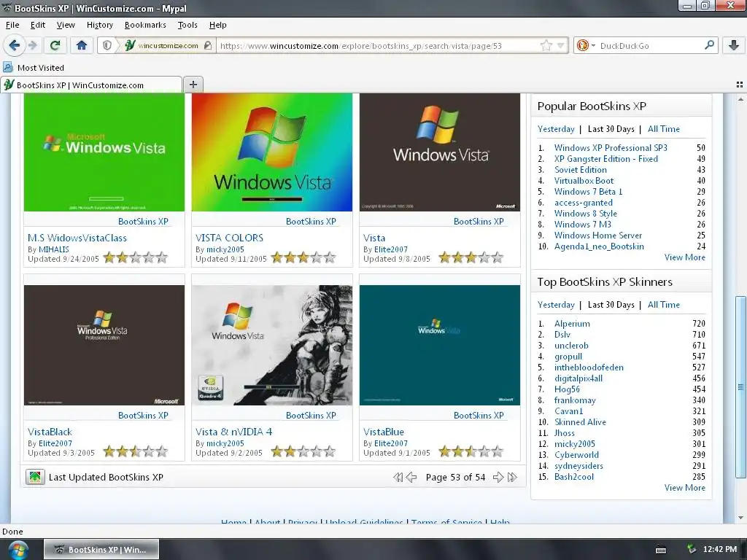Open the Help menu
Screen dimensions: 747x560
pyautogui.click(x=217, y=25)
